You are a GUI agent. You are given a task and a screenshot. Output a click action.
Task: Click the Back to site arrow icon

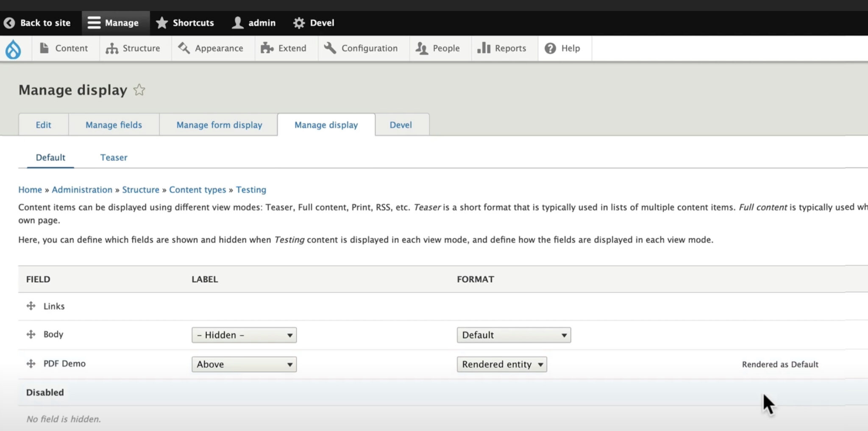[9, 23]
